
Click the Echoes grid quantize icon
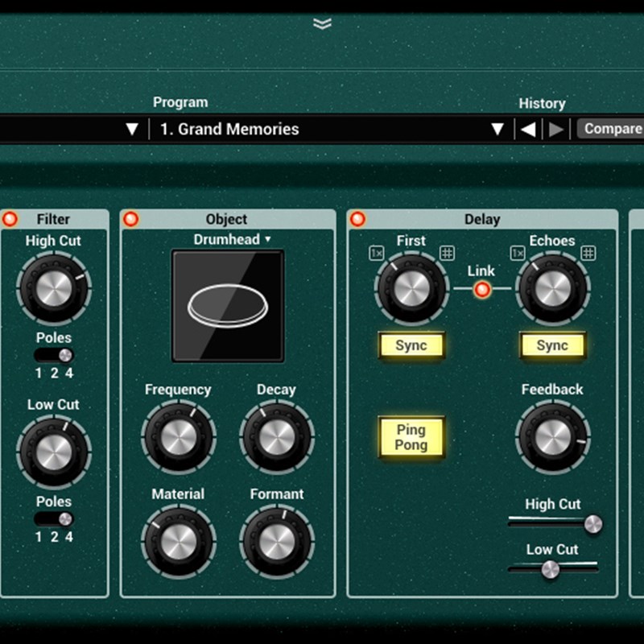tap(588, 253)
